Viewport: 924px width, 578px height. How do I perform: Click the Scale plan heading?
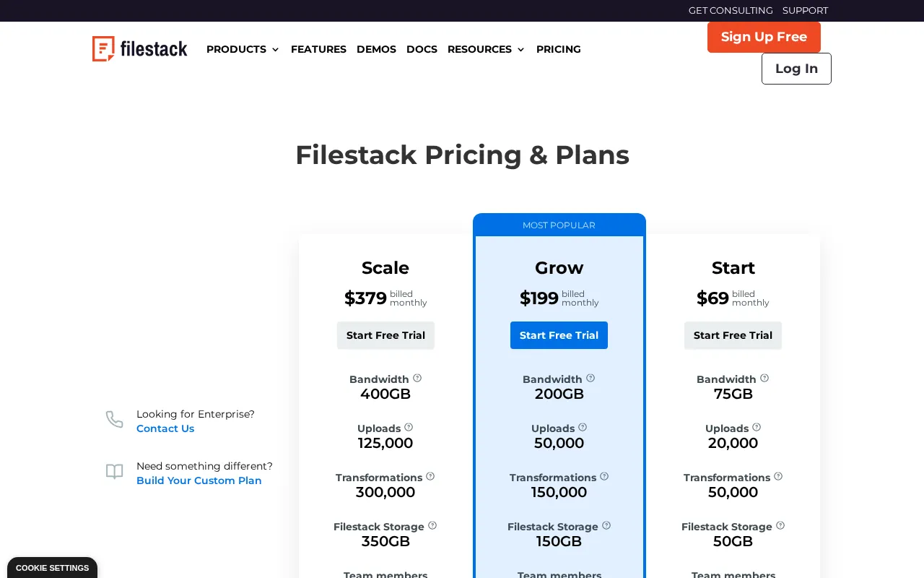pyautogui.click(x=385, y=268)
